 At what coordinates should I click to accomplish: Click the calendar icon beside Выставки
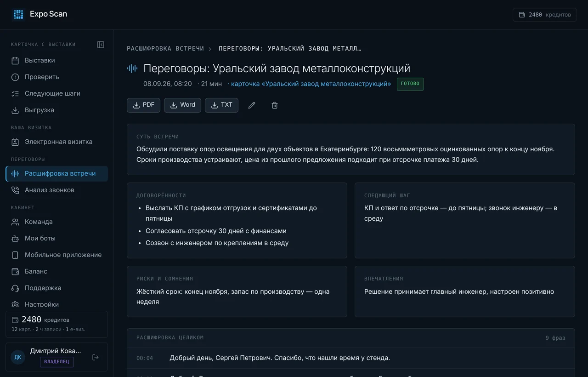[15, 61]
